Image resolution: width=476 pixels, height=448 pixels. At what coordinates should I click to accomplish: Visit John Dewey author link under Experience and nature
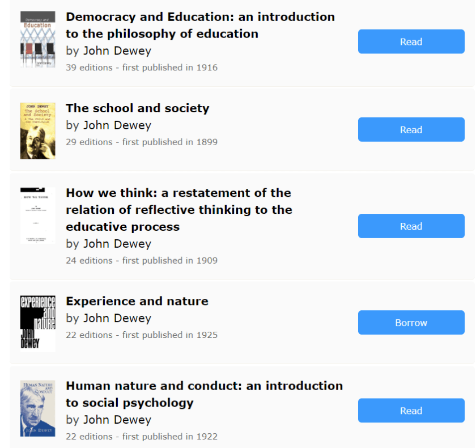117,318
